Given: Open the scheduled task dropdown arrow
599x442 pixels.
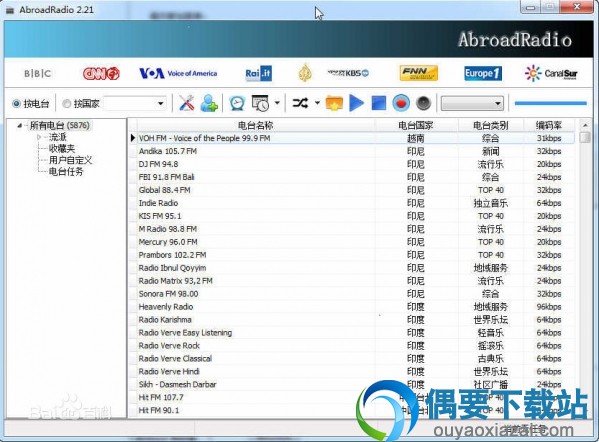Looking at the screenshot, I should click(x=277, y=103).
